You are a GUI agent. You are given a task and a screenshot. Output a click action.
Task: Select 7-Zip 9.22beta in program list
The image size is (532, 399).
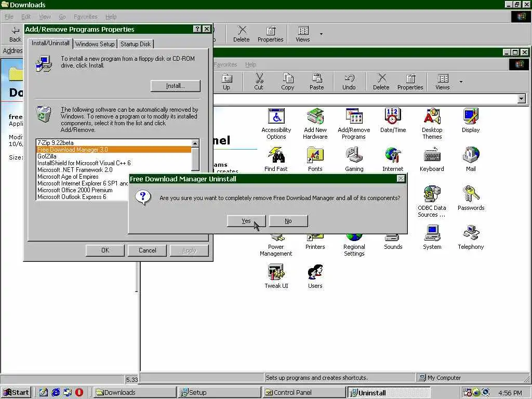point(113,143)
